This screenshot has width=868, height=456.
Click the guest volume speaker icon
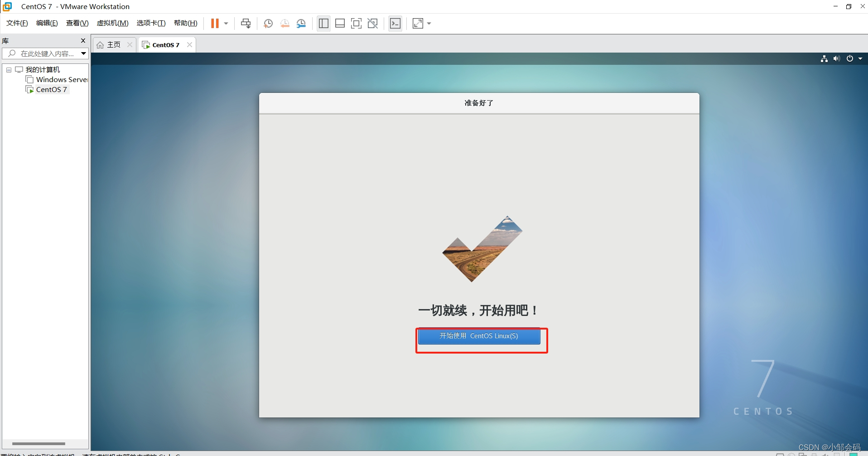[x=836, y=58]
